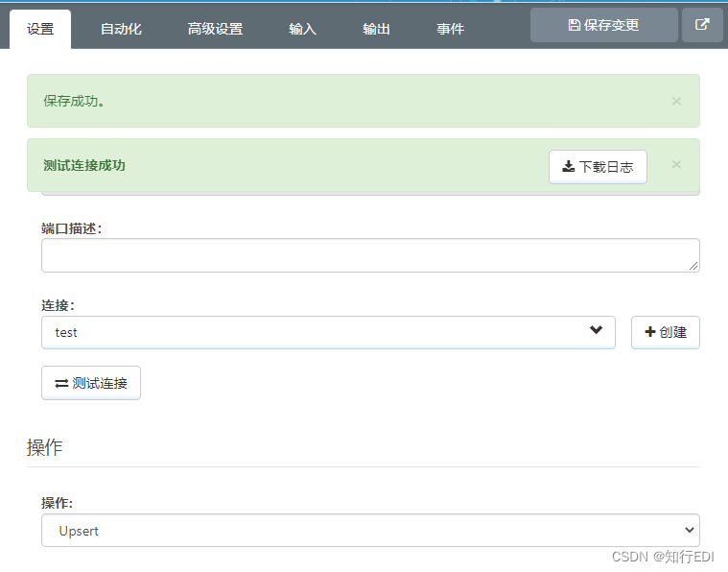Image resolution: width=728 pixels, height=572 pixels.
Task: Click 创建 to create a connection
Action: 666,332
